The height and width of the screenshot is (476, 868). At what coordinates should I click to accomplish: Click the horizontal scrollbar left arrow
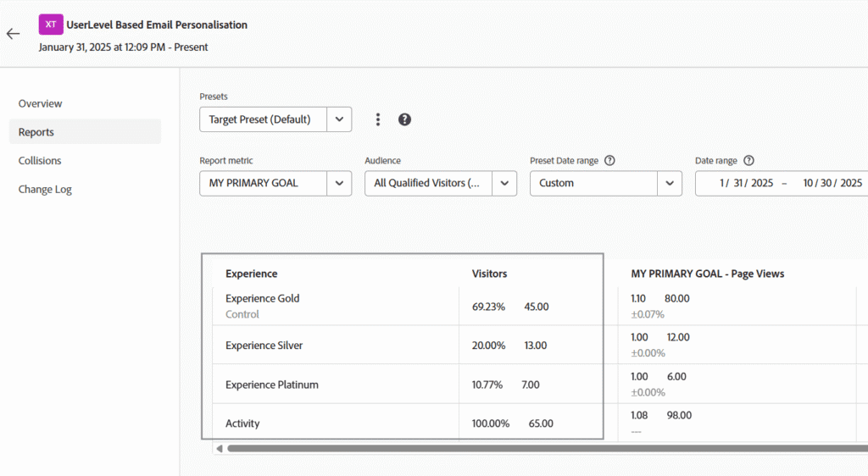click(x=220, y=448)
